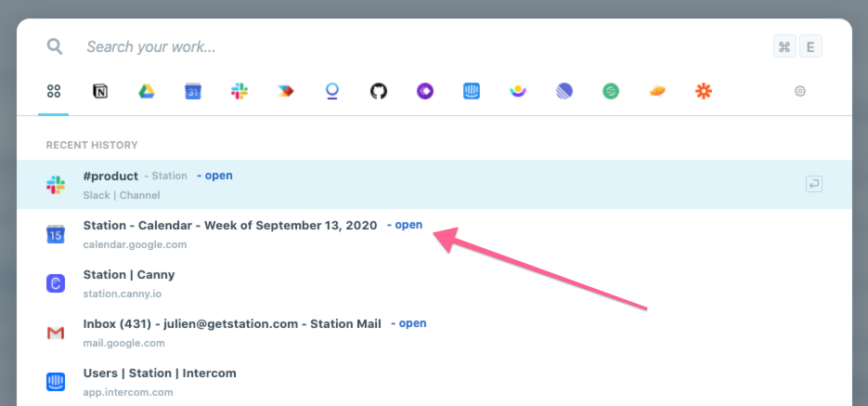Click the app.intercom.com URL text
This screenshot has height=406, width=868.
pos(128,392)
